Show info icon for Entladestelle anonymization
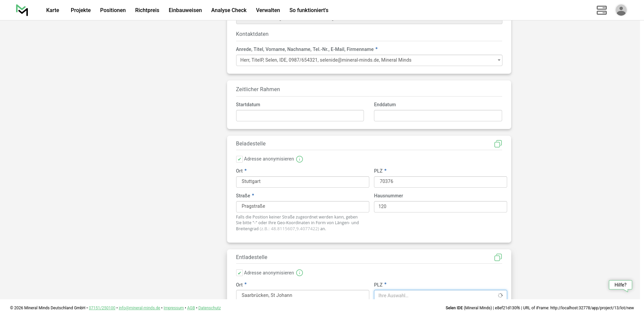Image resolution: width=644 pixels, height=316 pixels. point(300,273)
